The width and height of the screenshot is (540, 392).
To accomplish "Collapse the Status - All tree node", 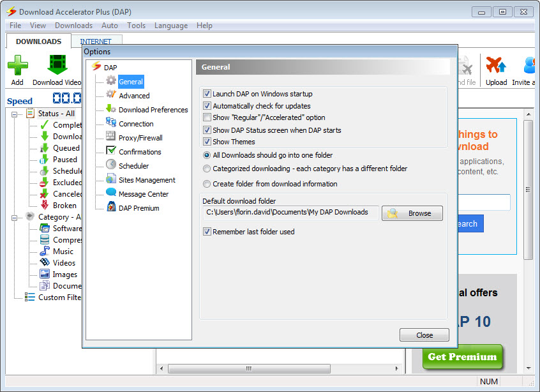I will (15, 114).
